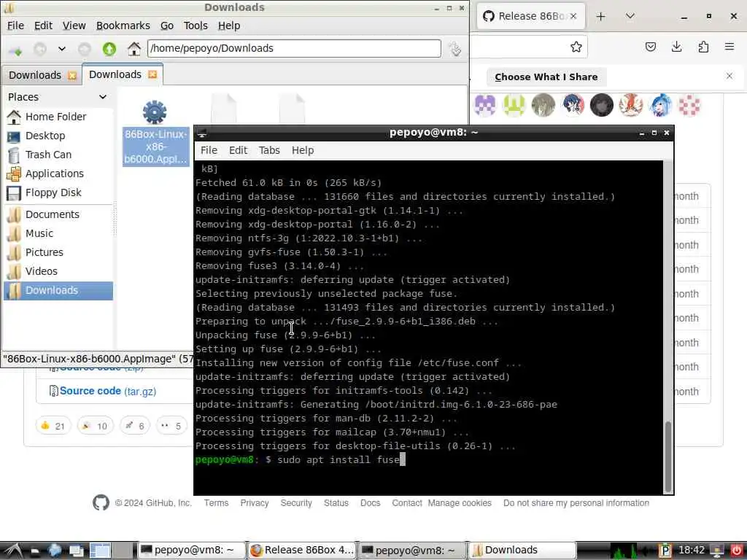Viewport: 747px width, 560px height.
Task: Go up to parent folder in file manager
Action: click(109, 49)
